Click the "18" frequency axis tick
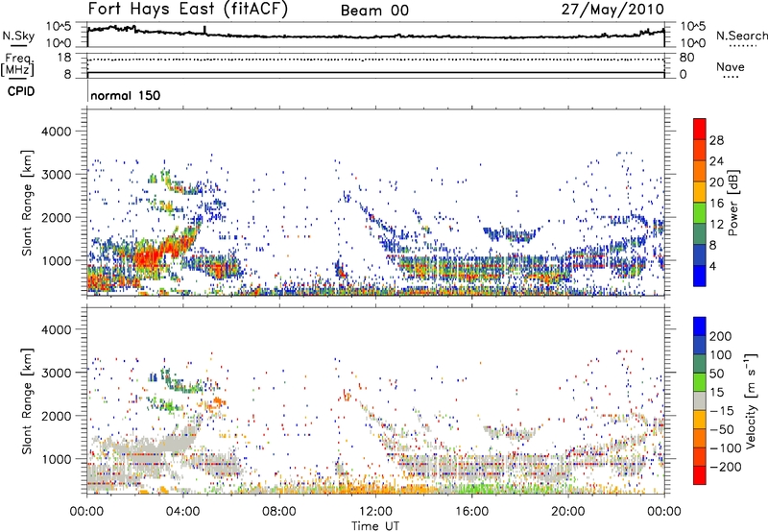 [x=64, y=58]
